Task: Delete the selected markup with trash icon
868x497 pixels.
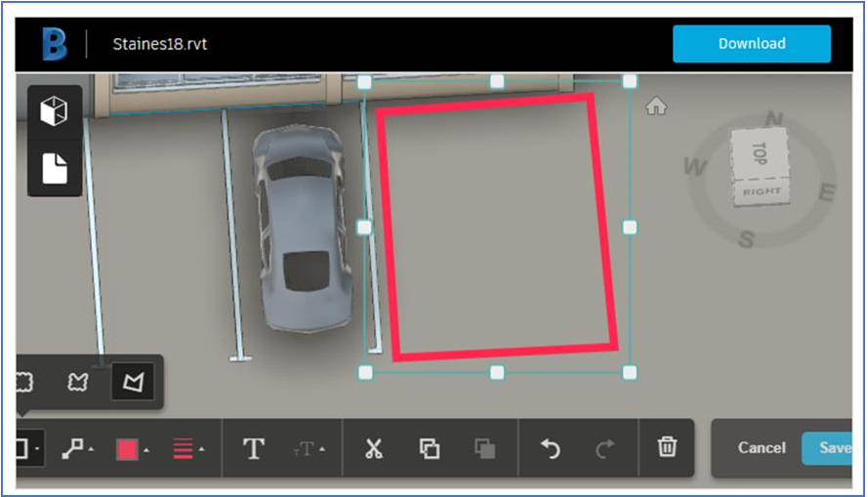Action: click(667, 446)
